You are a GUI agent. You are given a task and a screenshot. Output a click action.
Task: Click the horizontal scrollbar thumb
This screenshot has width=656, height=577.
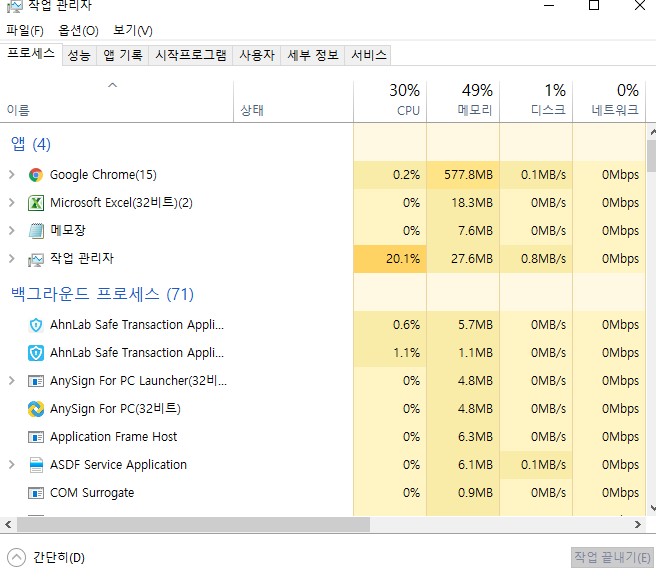(x=193, y=524)
